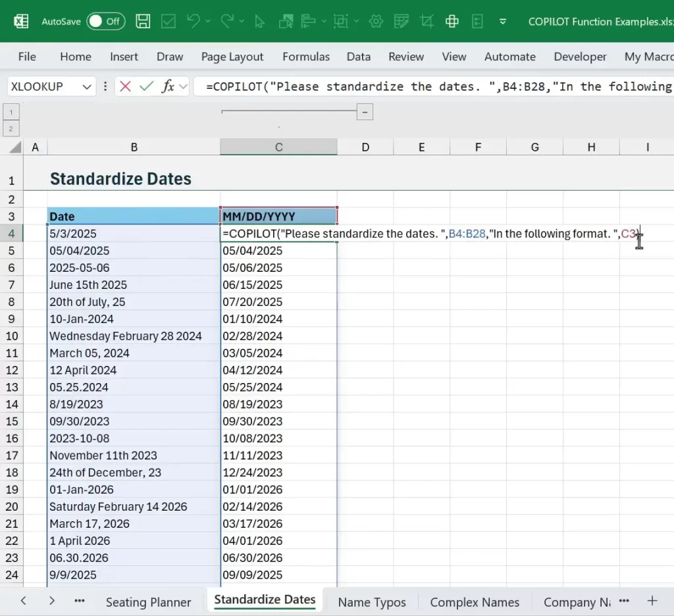This screenshot has width=674, height=616.
Task: Open the Insert ribbon tab
Action: point(124,57)
